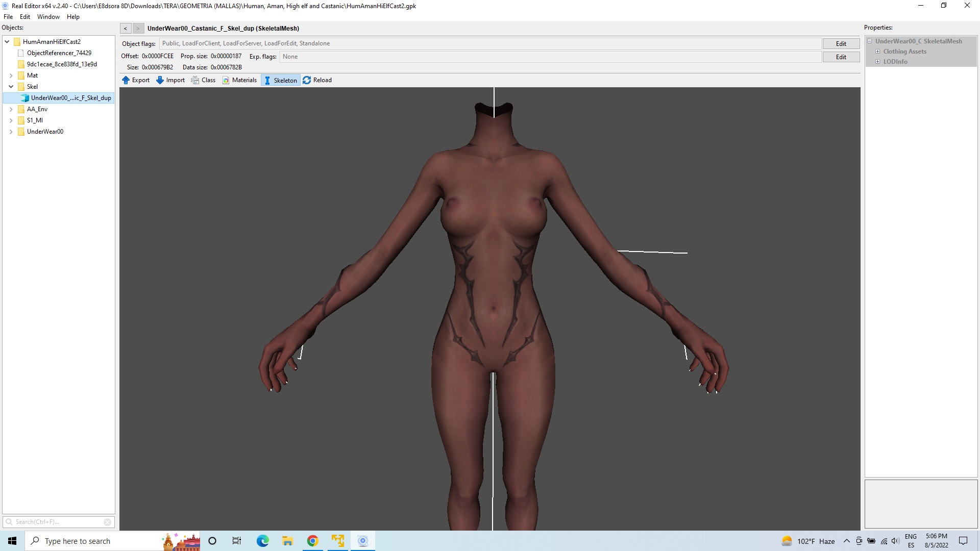Image resolution: width=980 pixels, height=551 pixels.
Task: Expand the Mat folder
Action: click(11, 76)
